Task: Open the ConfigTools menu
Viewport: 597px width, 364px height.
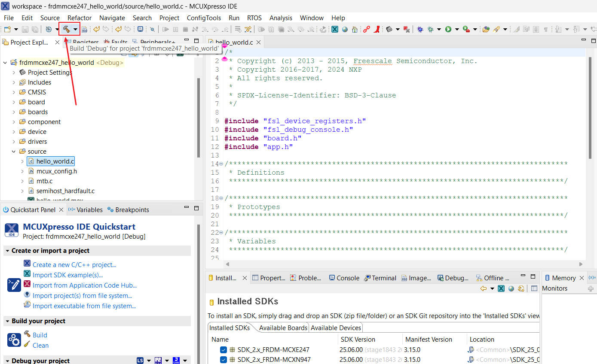Action: coord(204,18)
